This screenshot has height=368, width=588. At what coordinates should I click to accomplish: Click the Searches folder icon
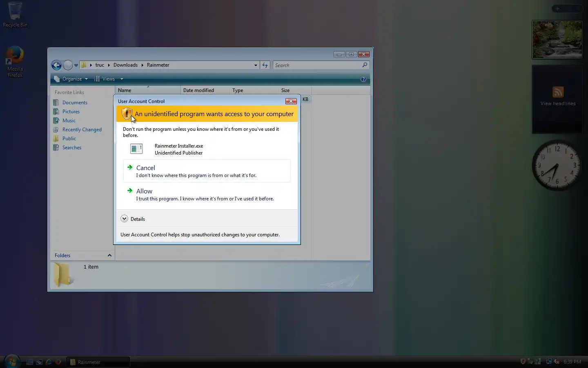[56, 147]
